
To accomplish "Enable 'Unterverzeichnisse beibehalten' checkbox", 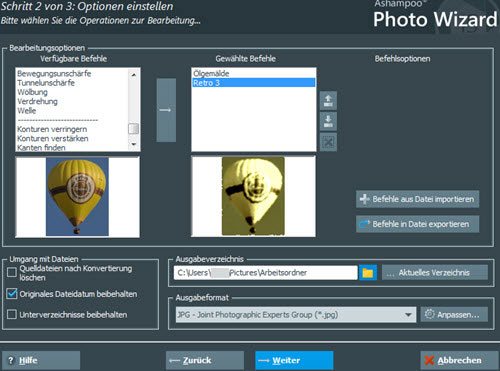I will [12, 314].
